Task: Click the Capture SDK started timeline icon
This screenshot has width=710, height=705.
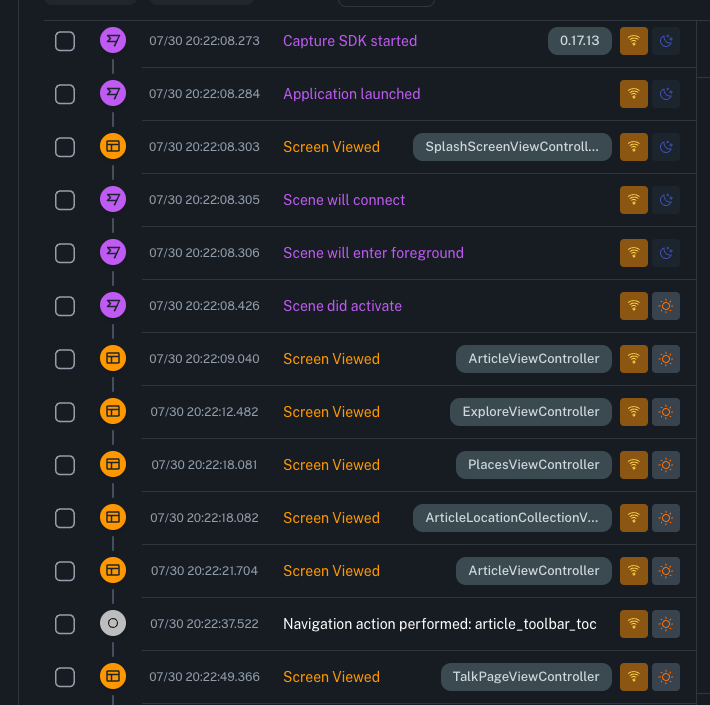Action: coord(113,41)
